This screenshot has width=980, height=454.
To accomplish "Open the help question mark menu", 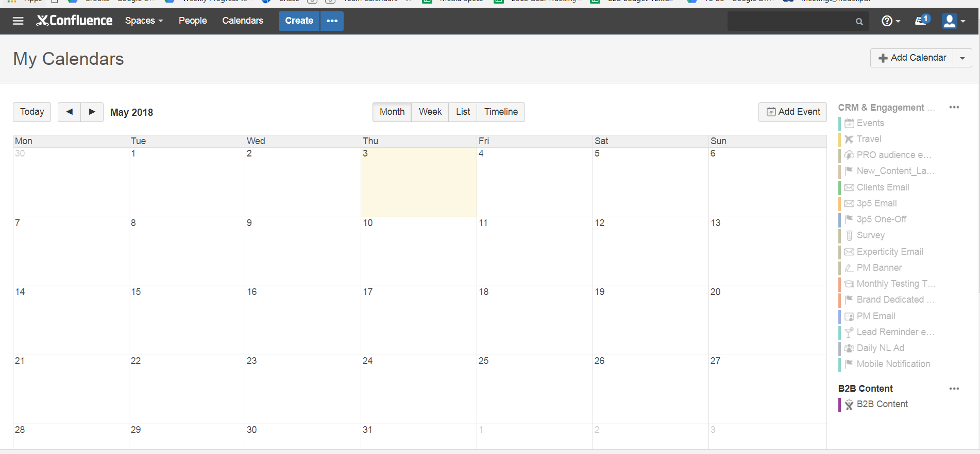I will point(891,21).
